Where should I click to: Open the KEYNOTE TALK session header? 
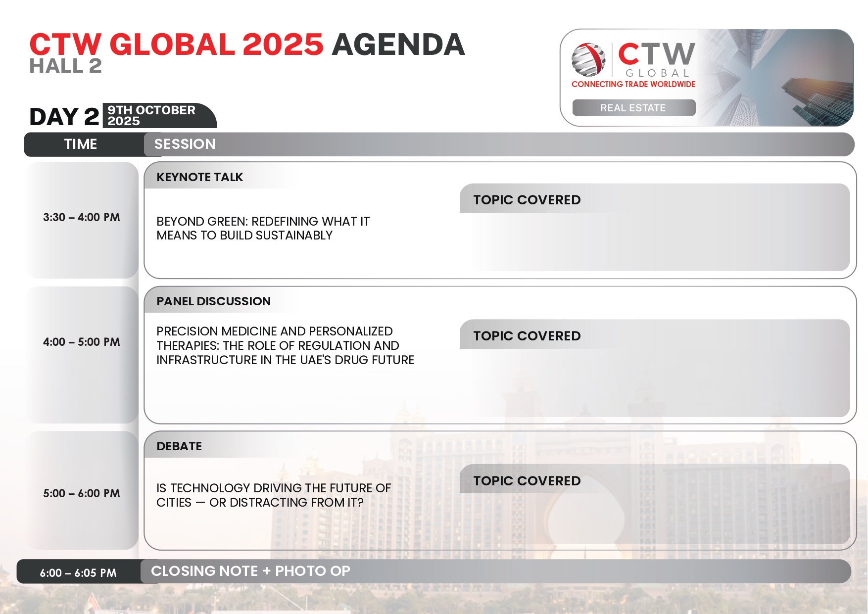click(200, 177)
